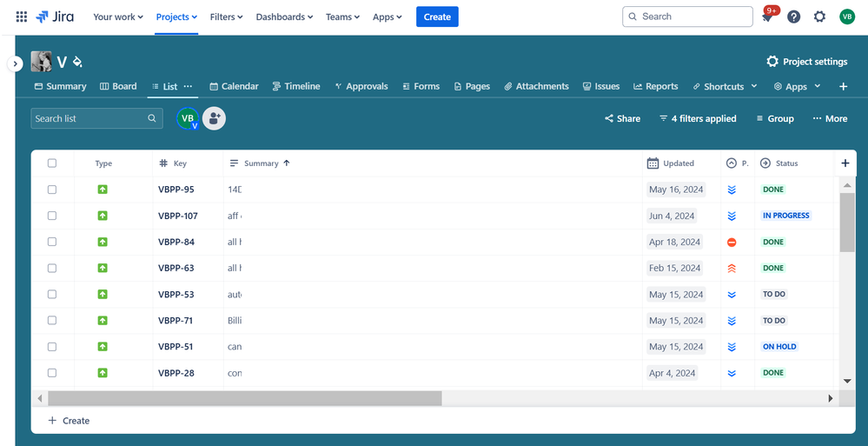
Task: Select checkbox for VBPP-28
Action: 52,373
